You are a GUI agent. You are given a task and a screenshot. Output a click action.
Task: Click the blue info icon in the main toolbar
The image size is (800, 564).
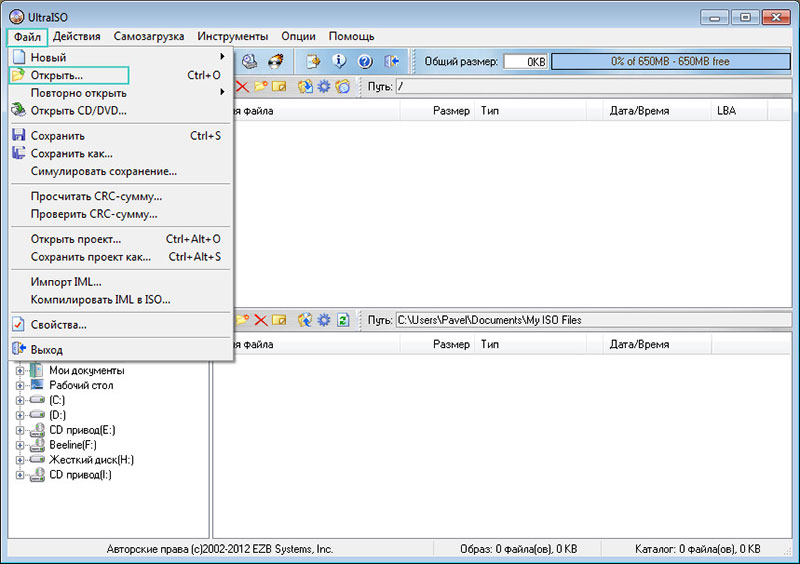340,61
